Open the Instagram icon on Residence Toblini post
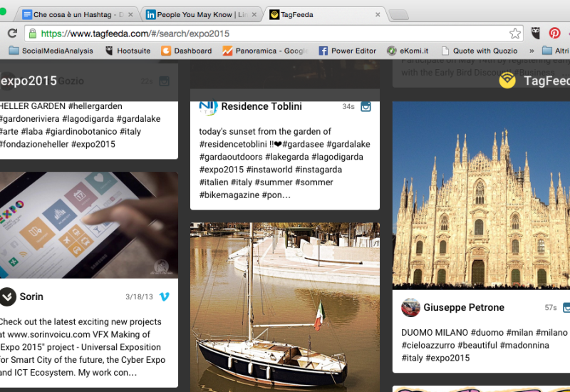 coord(366,106)
